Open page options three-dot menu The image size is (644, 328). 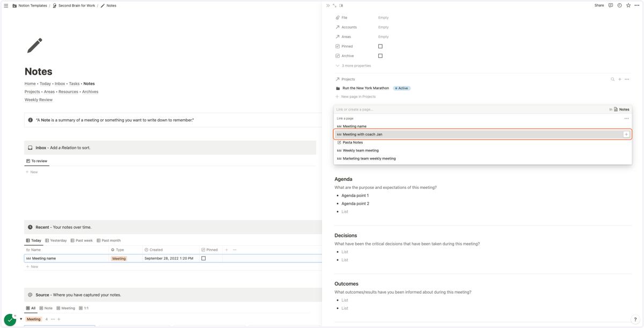637,5
